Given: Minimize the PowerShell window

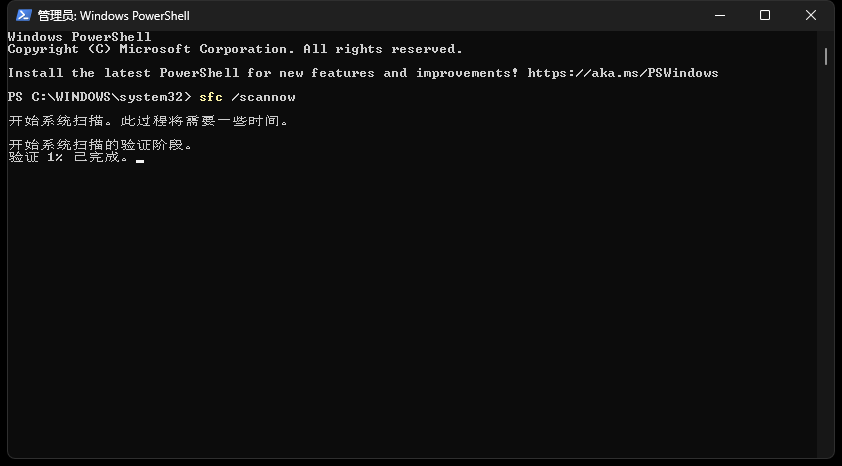Looking at the screenshot, I should coord(719,15).
